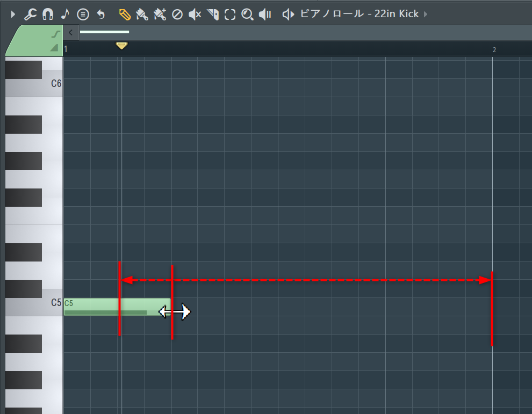Choose the Select marquee tool

click(x=230, y=14)
